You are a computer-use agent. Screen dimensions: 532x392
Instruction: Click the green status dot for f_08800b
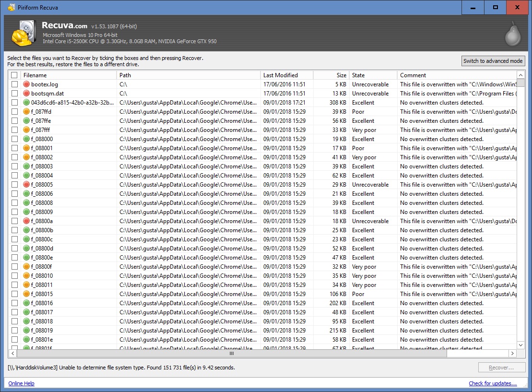26,230
